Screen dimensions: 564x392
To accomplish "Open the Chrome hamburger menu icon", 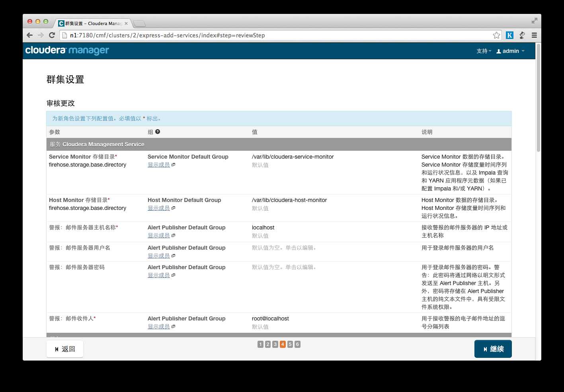I will (x=535, y=35).
